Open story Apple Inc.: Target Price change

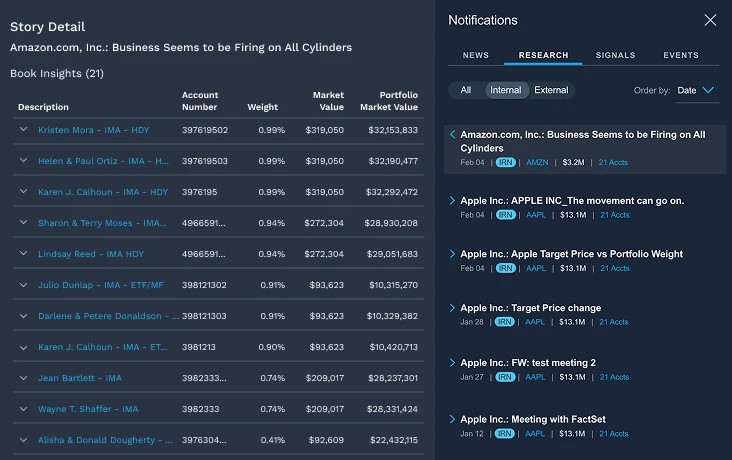pyautogui.click(x=531, y=308)
